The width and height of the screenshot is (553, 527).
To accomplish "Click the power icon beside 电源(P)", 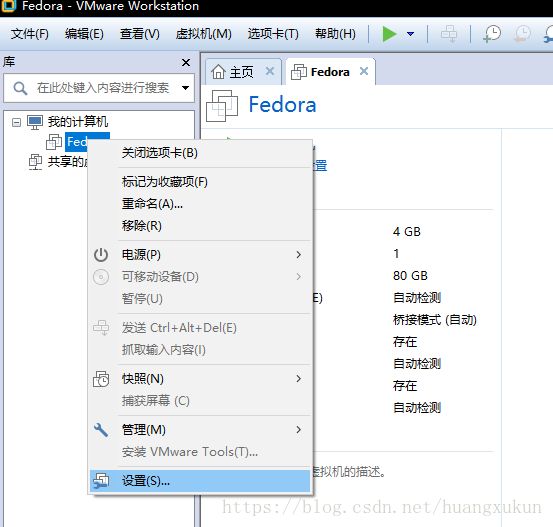I will (x=101, y=255).
